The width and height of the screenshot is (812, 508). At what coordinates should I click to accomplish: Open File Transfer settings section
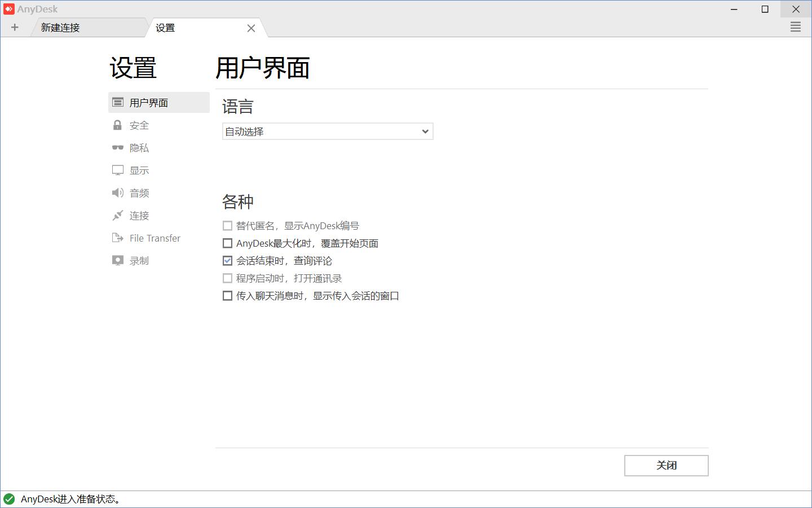(x=159, y=238)
